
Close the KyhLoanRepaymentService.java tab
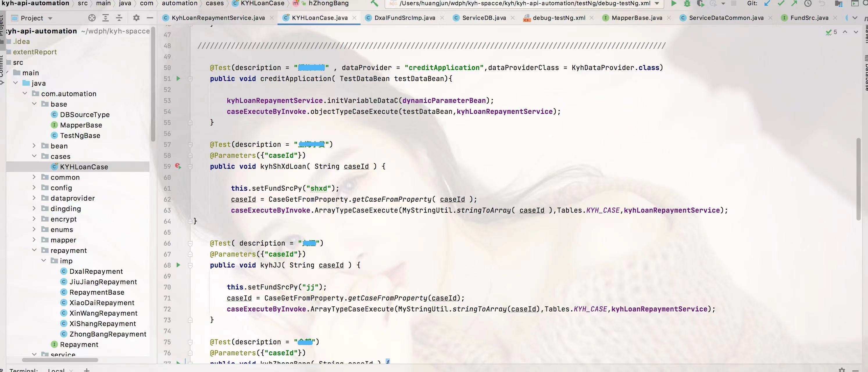pyautogui.click(x=272, y=18)
